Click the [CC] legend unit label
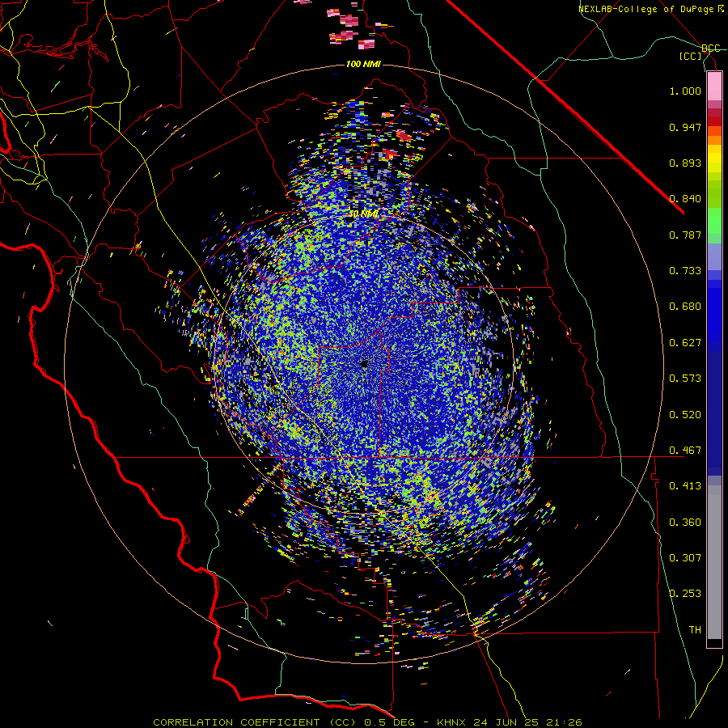 691,56
